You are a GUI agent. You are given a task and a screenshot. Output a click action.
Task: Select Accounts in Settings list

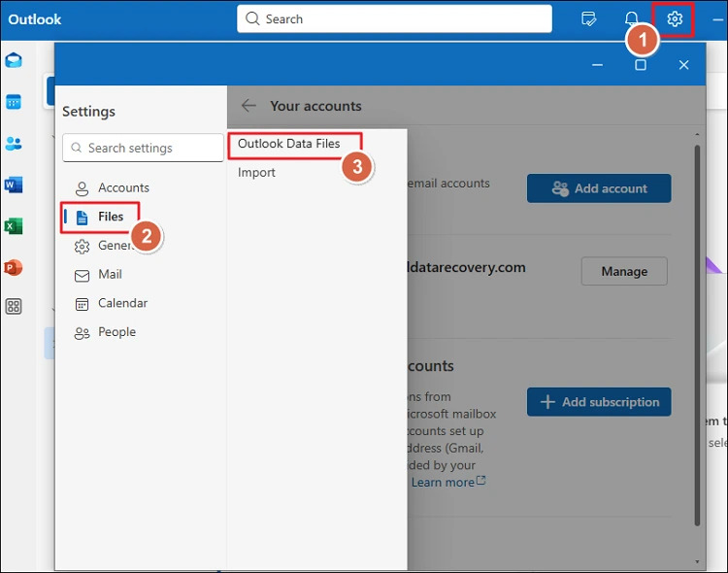coord(123,187)
